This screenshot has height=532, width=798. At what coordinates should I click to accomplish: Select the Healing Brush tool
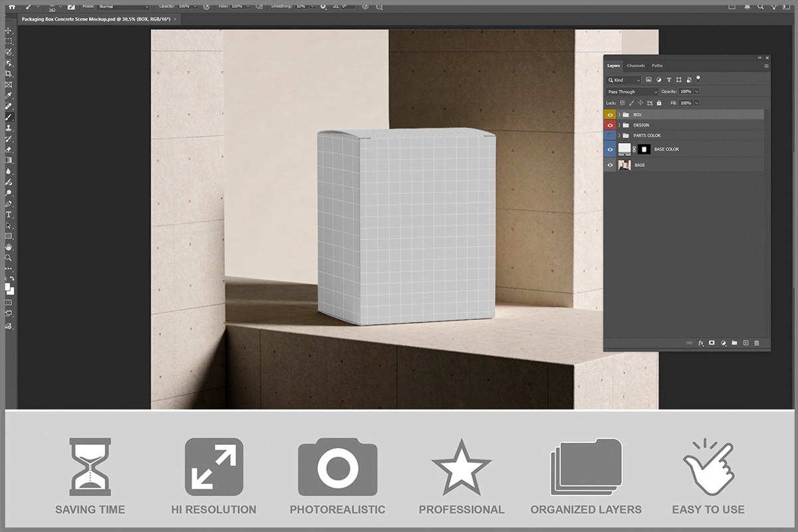point(9,106)
